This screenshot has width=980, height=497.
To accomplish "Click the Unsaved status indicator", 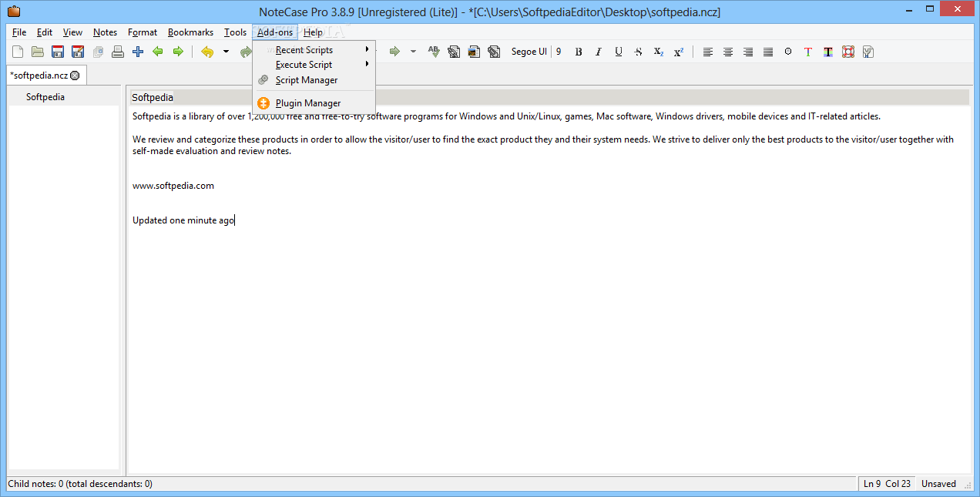I will [x=938, y=484].
